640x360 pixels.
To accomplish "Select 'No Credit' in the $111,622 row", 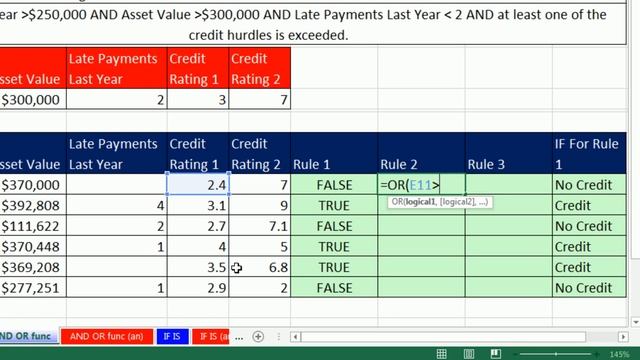I will pyautogui.click(x=589, y=226).
